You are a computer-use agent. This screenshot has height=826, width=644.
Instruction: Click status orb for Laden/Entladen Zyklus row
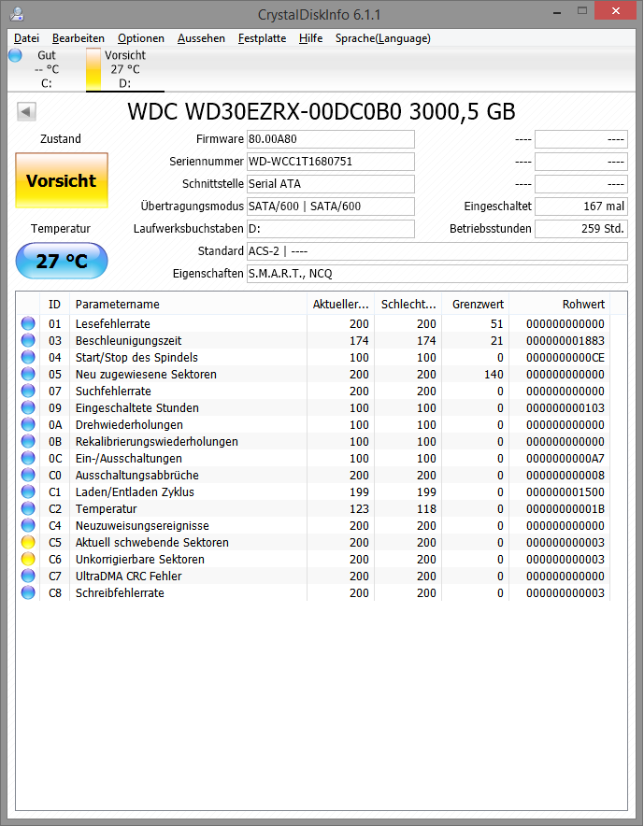coord(28,492)
